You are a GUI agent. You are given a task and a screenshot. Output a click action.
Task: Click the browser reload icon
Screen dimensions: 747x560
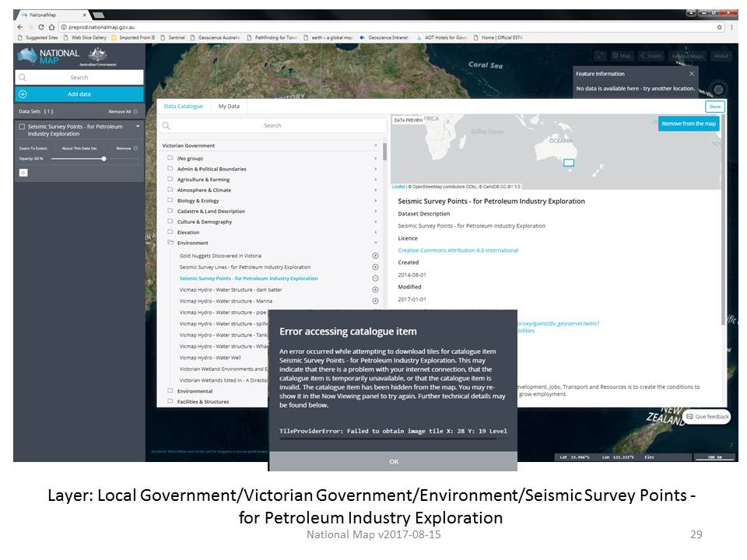pyautogui.click(x=41, y=27)
